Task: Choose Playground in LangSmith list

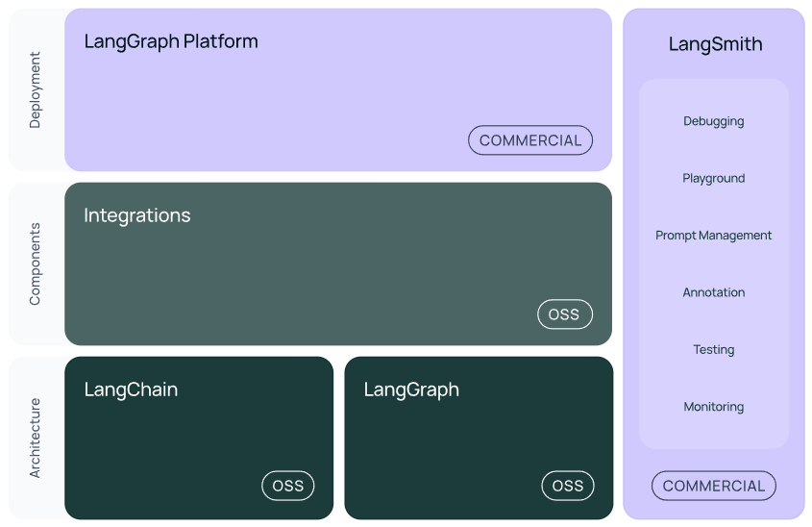Action: click(714, 178)
